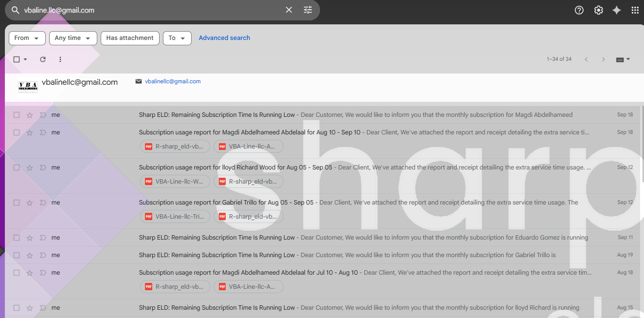Screen dimensions: 644x318
Task: Open VBA-Line-llc-W PDF attachment
Action: point(175,182)
